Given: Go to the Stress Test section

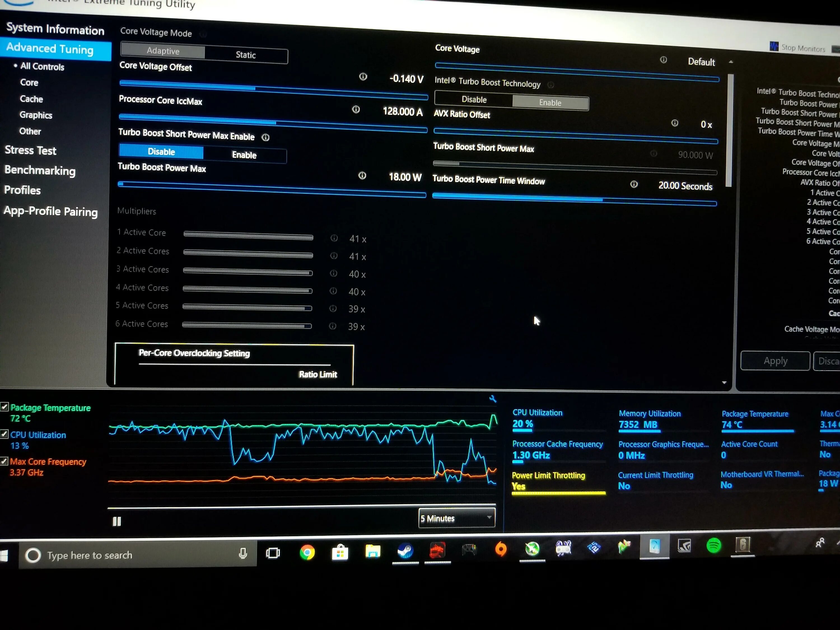Looking at the screenshot, I should click(x=30, y=150).
